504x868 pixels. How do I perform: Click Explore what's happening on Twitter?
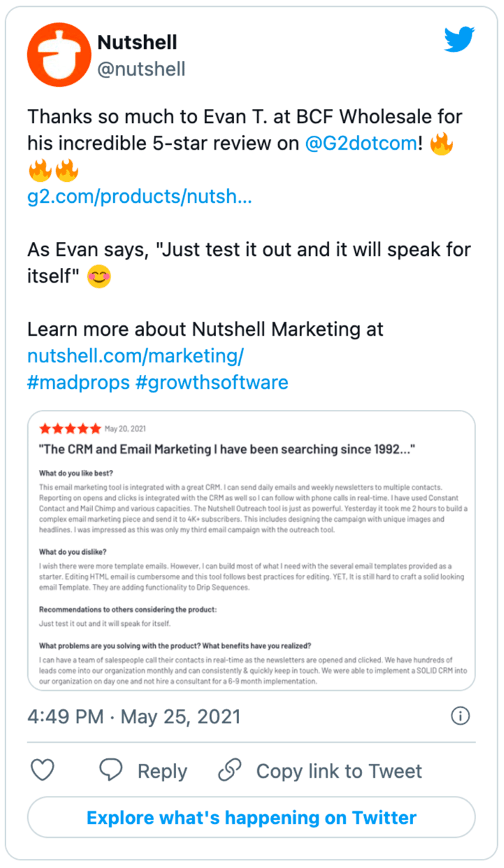[252, 818]
